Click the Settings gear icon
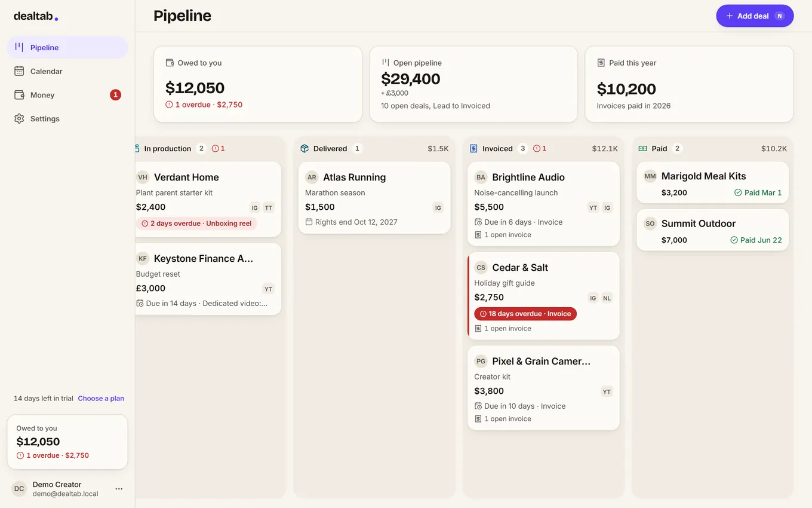 click(19, 119)
